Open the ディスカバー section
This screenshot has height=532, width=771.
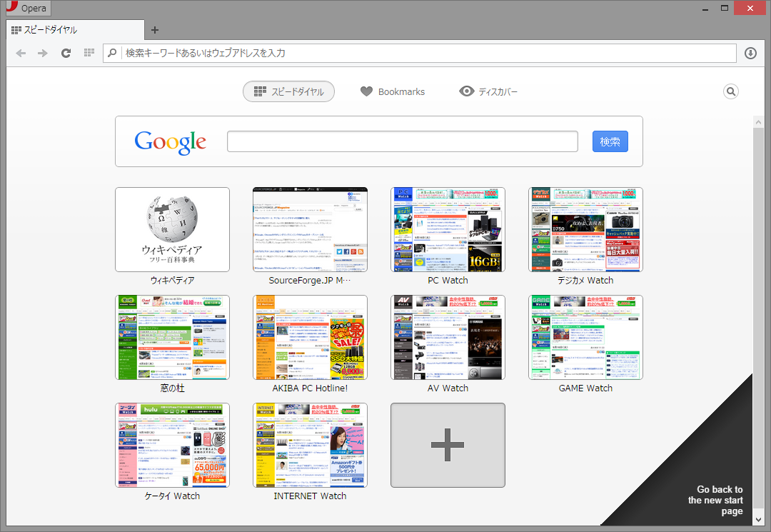point(488,91)
